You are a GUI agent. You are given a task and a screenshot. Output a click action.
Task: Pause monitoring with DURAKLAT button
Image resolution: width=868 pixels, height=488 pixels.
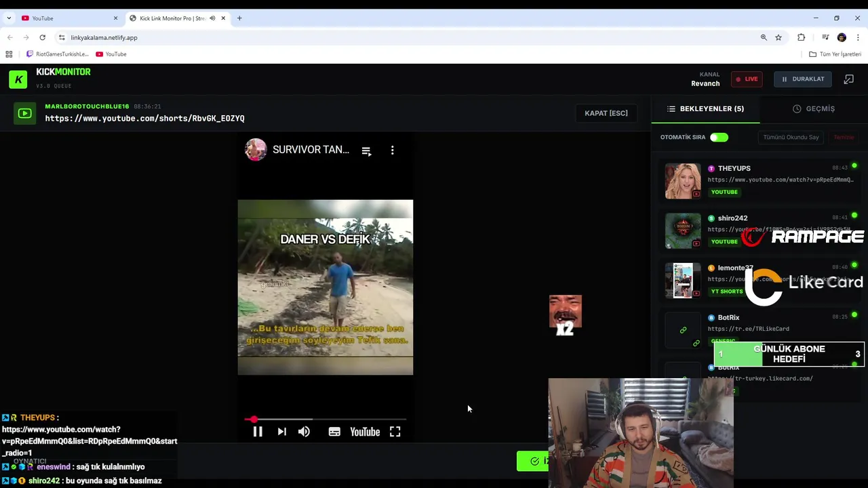[x=803, y=79]
